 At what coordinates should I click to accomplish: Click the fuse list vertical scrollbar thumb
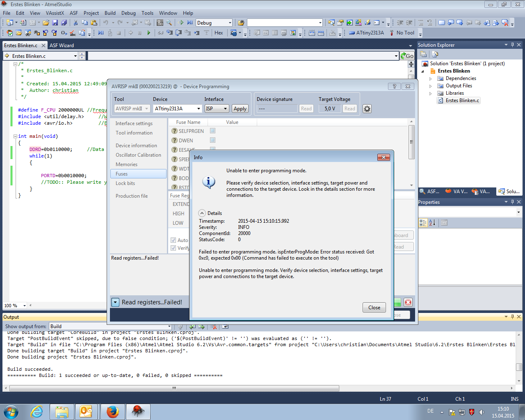(411, 142)
